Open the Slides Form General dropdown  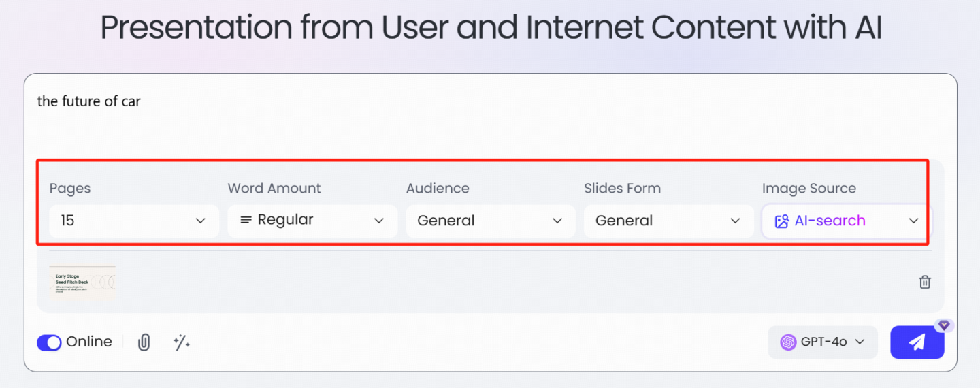[x=668, y=221]
